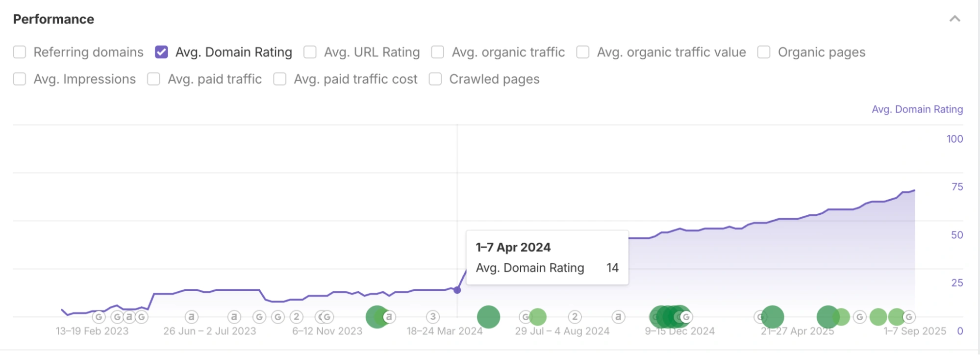The image size is (980, 355).
Task: Click the "a" marker between Aug and Dec 2024
Action: tap(618, 317)
